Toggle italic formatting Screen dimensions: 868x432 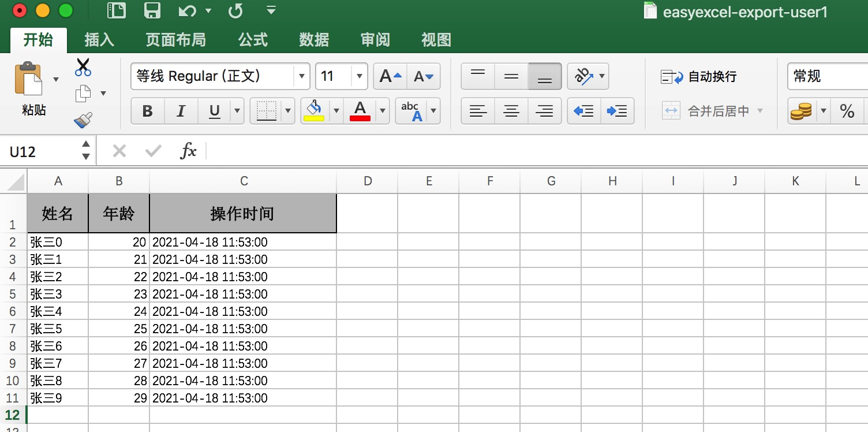coord(181,111)
